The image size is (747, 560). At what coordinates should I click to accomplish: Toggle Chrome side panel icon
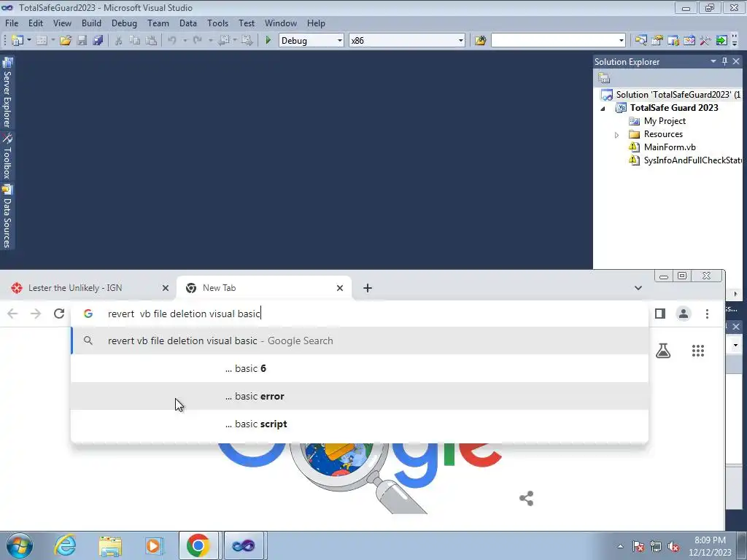pos(659,314)
